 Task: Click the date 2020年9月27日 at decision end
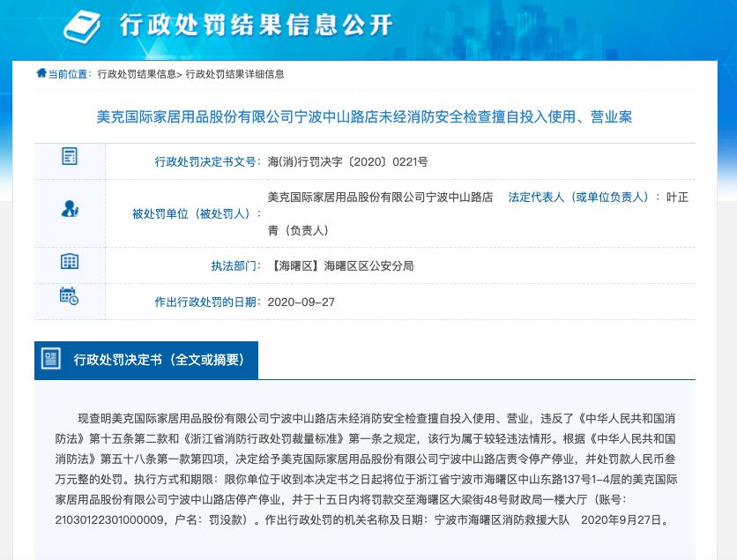(622, 520)
